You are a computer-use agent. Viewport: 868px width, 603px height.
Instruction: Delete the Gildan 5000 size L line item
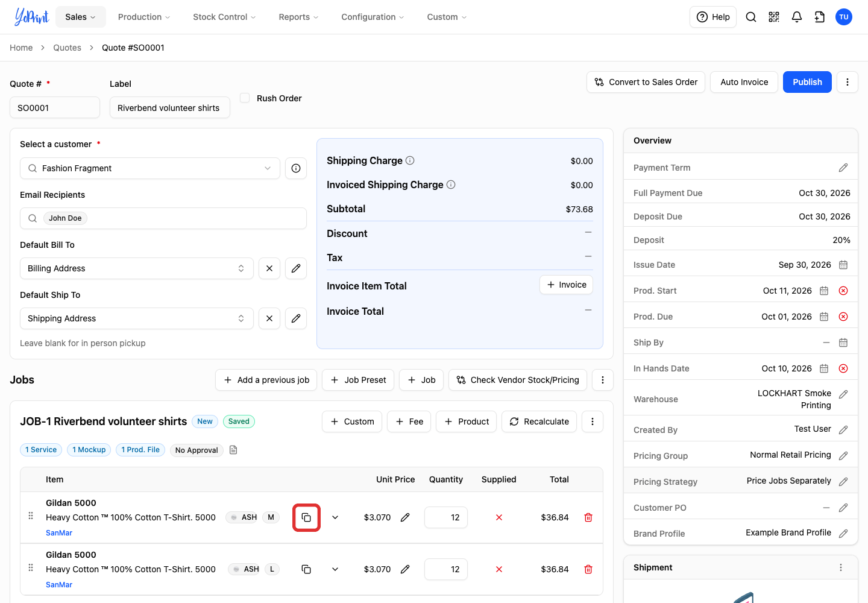(x=588, y=569)
